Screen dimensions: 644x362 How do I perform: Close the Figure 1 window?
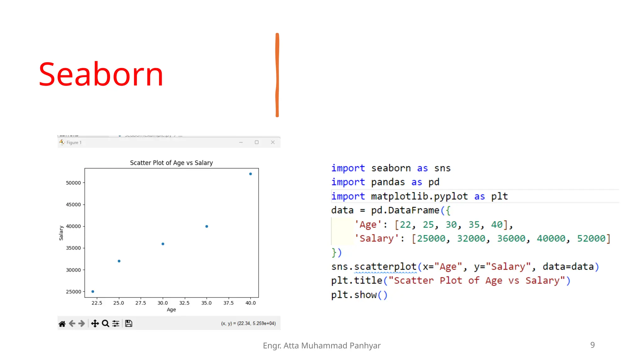point(273,142)
